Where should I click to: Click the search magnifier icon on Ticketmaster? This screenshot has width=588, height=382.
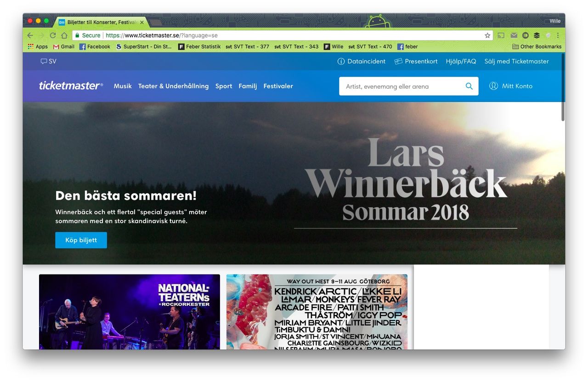point(469,86)
